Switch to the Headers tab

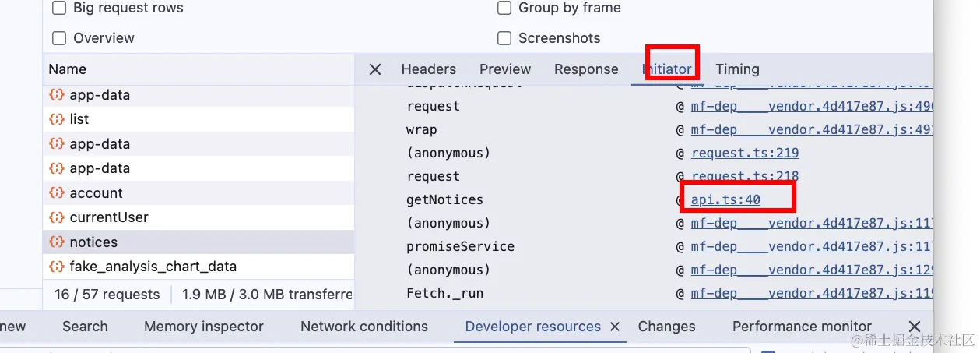coord(428,69)
